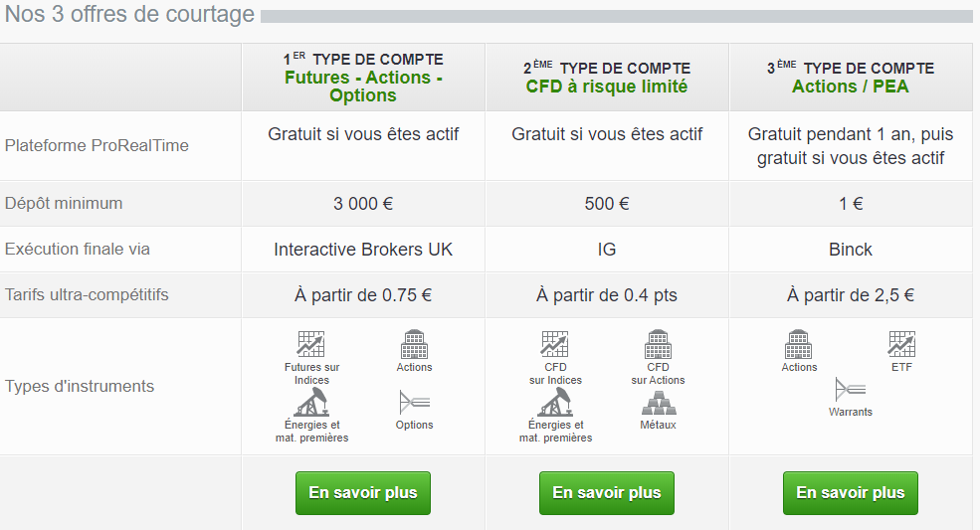Click the À partir de 0.4 pts cell
Image resolution: width=980 pixels, height=530 pixels.
(607, 295)
